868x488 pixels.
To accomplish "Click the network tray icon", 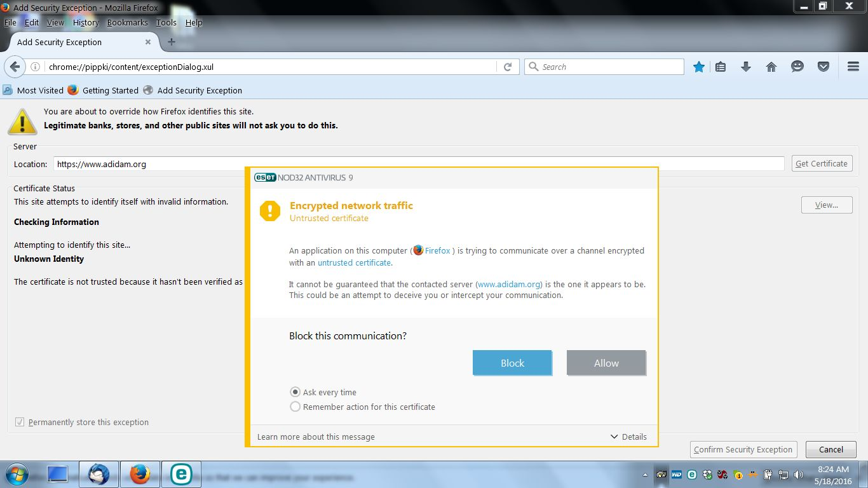I will pos(783,474).
